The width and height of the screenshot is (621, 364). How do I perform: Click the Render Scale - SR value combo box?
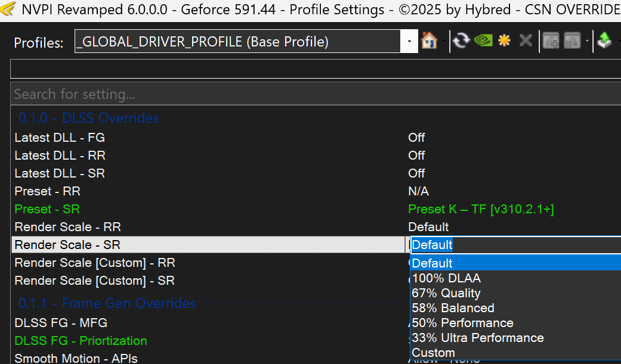(515, 245)
